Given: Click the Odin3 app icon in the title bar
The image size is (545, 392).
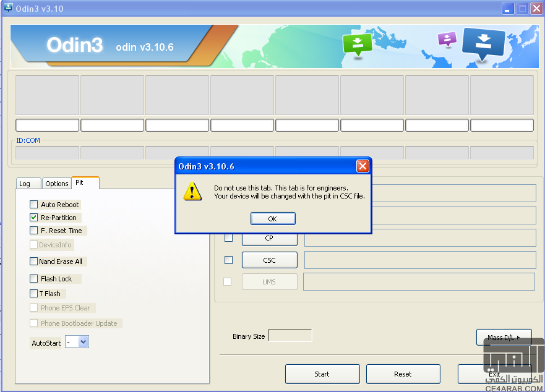Looking at the screenshot, I should (x=7, y=7).
